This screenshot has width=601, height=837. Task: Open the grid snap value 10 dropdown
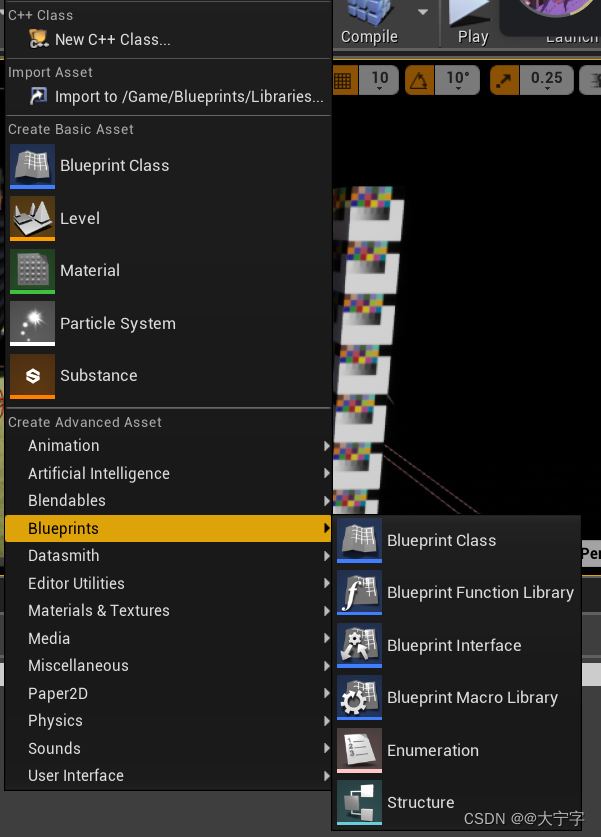point(379,80)
